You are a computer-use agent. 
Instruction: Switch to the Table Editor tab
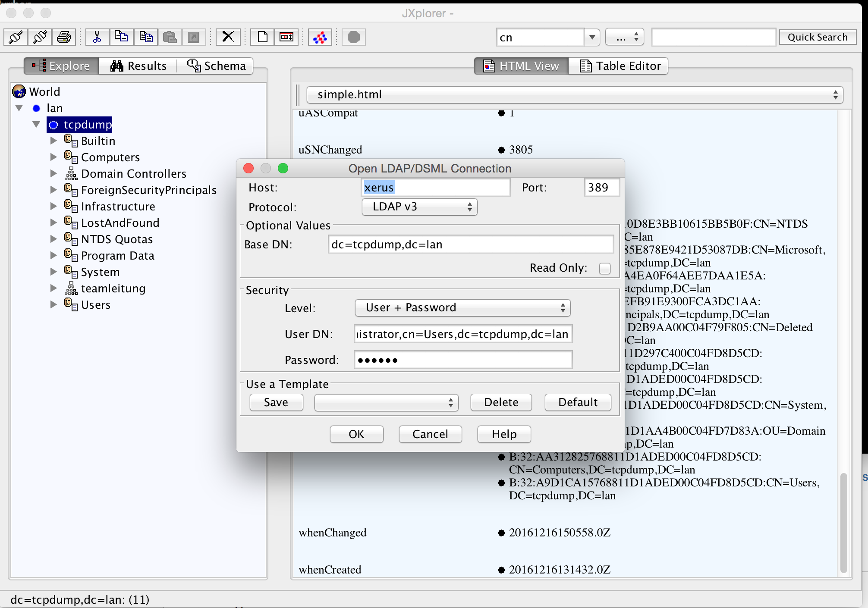[x=619, y=66]
